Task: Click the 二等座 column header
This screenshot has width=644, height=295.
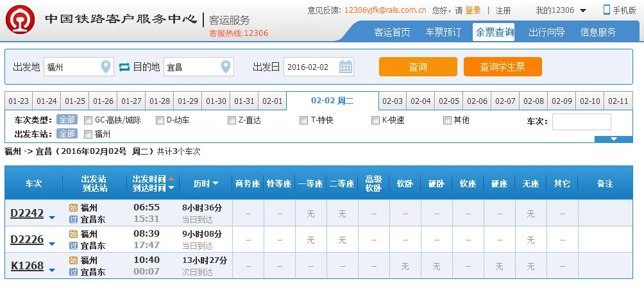Action: (342, 183)
